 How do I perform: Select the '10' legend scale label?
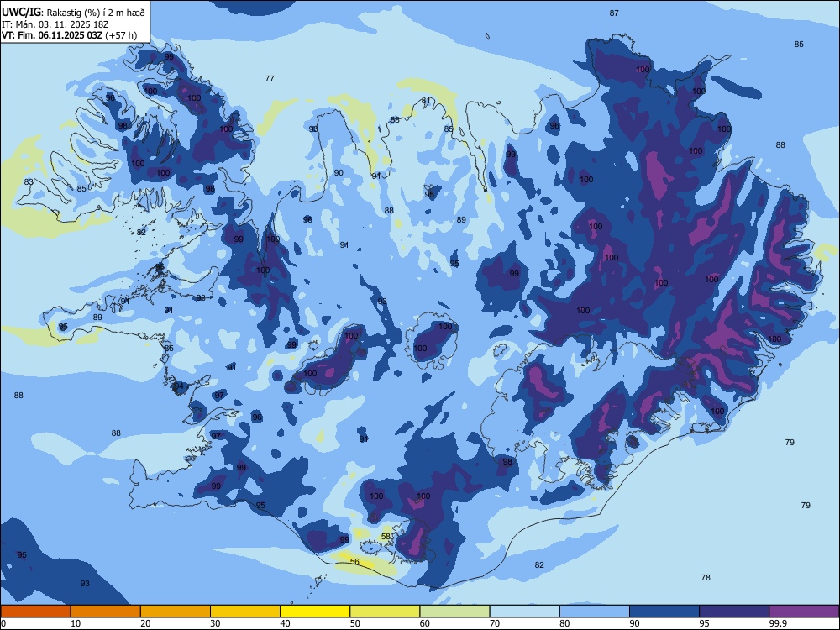76,623
